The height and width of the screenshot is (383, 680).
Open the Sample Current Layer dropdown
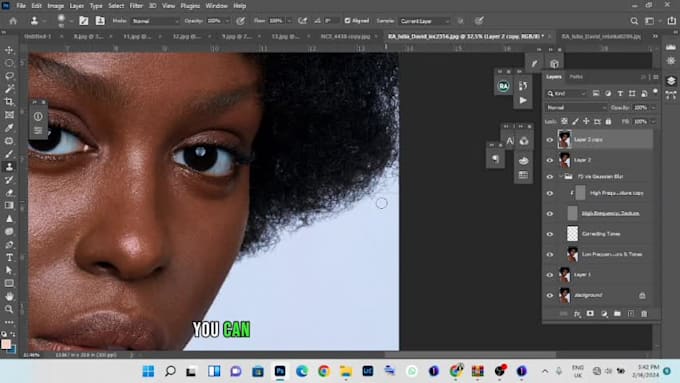click(424, 21)
